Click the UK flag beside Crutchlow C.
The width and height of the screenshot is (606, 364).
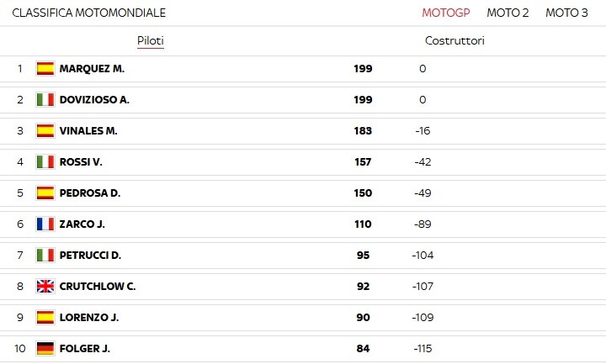click(x=45, y=286)
